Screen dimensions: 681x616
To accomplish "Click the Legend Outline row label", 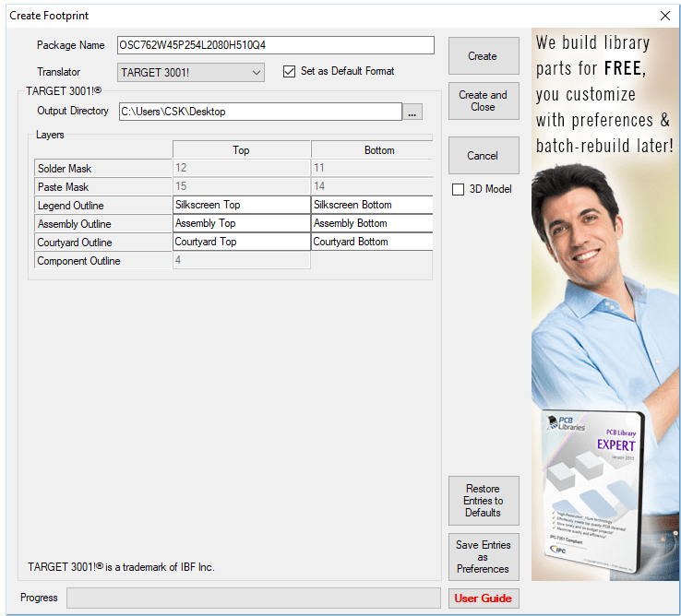I will click(x=103, y=206).
